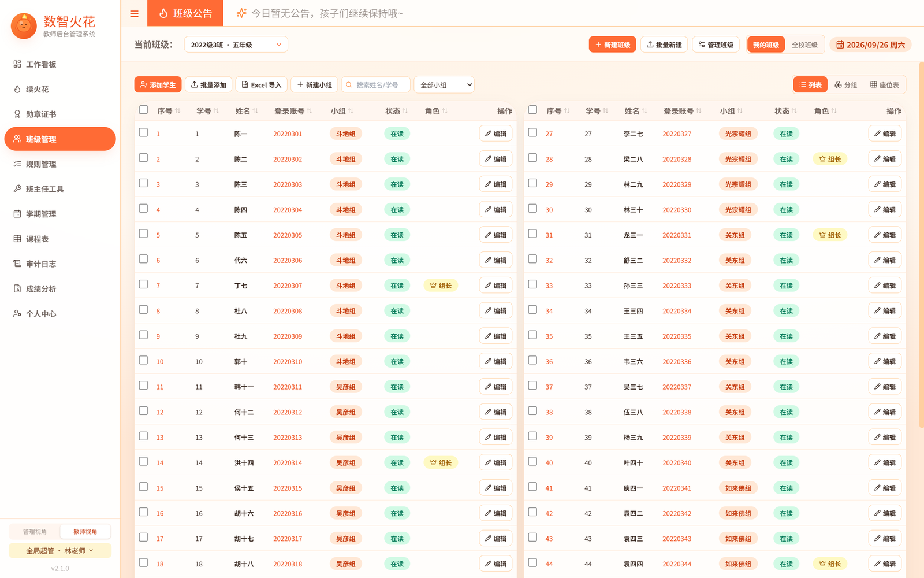Switch to 分组 view

846,85
